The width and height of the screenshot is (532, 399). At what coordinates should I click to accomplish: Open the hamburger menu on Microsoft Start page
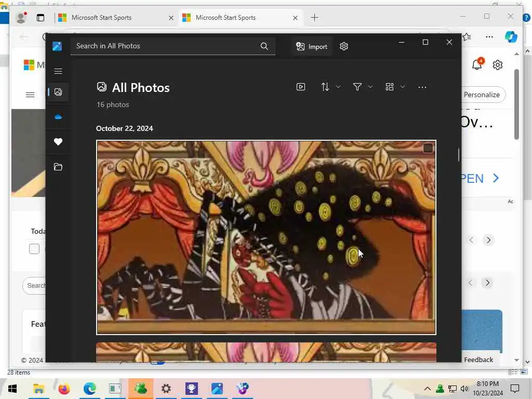click(x=30, y=95)
